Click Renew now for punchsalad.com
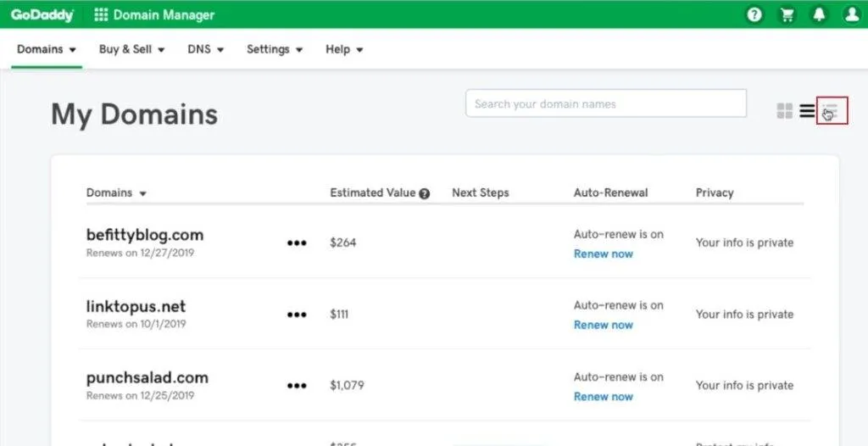This screenshot has width=868, height=446. point(604,396)
